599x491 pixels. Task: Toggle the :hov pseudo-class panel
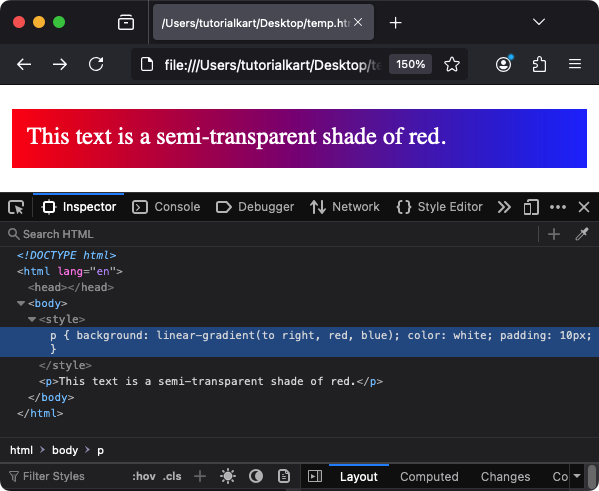click(x=144, y=476)
